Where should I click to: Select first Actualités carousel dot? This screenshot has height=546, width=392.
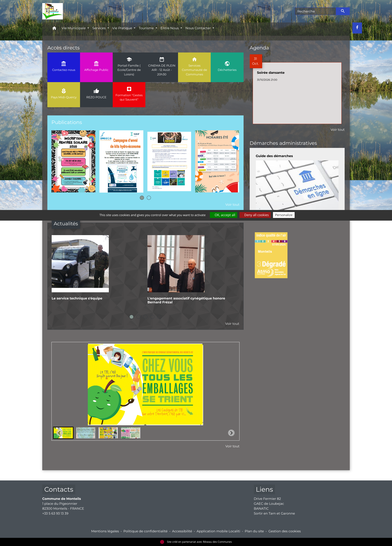tap(131, 317)
